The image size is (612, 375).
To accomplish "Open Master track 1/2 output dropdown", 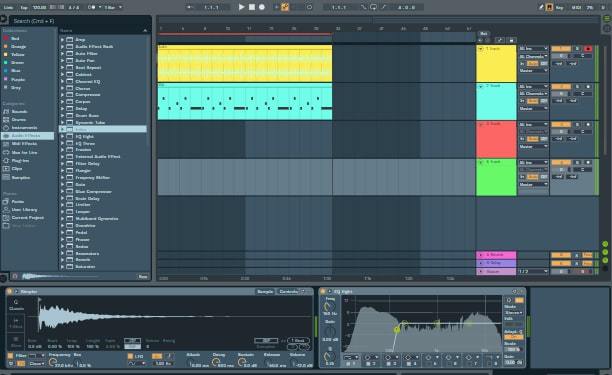I will (x=533, y=271).
